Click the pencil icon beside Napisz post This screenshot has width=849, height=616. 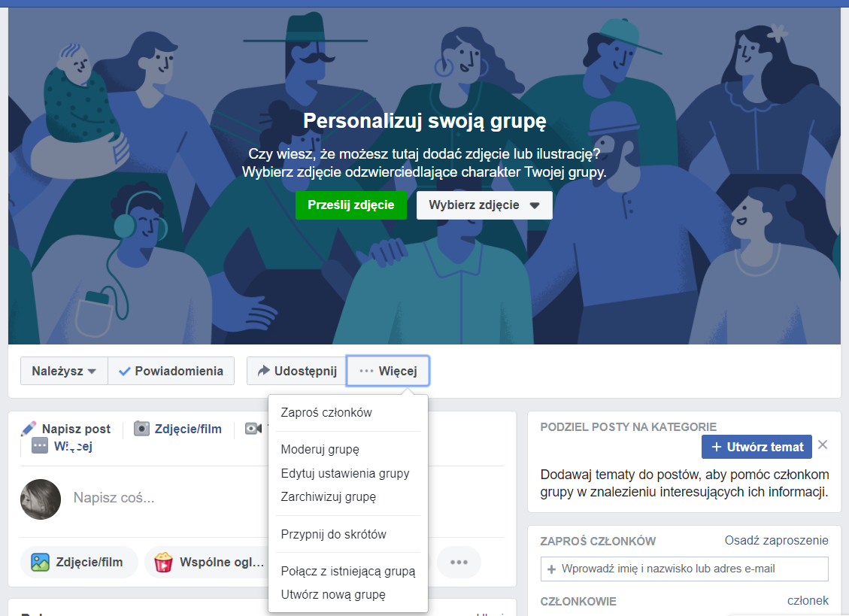[x=29, y=429]
